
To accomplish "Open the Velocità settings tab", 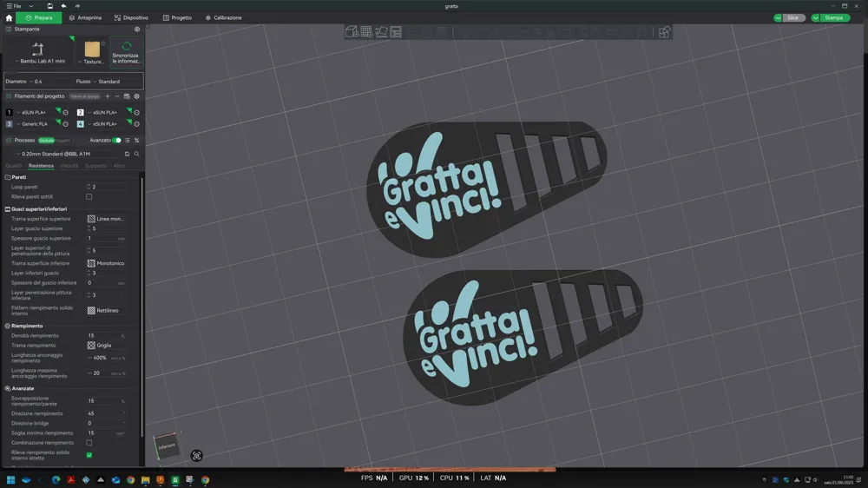I will point(69,166).
